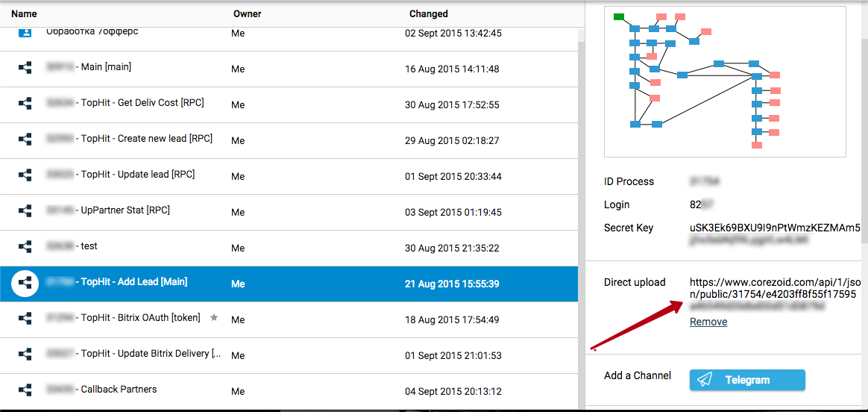Click process icon beside UpPartner Stat
Viewport: 868px width, 412px height.
25,210
